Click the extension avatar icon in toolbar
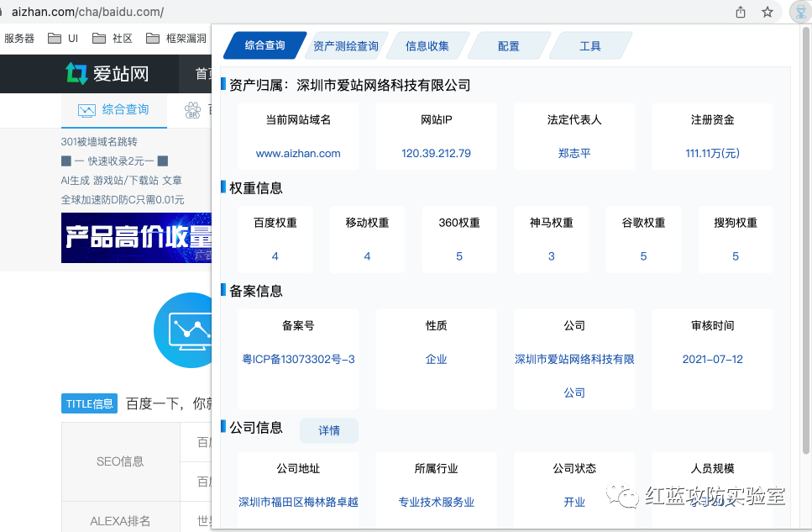 pyautogui.click(x=800, y=12)
